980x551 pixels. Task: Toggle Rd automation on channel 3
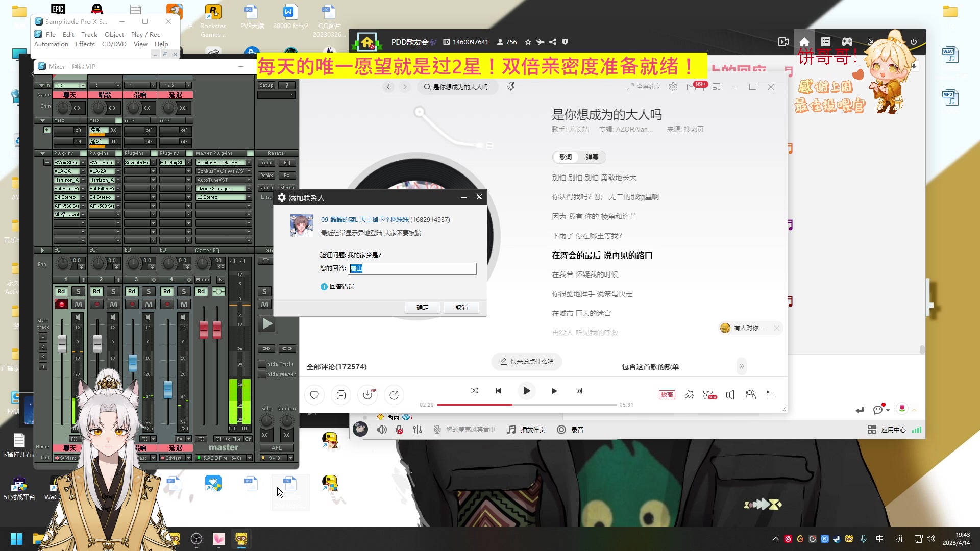click(132, 291)
